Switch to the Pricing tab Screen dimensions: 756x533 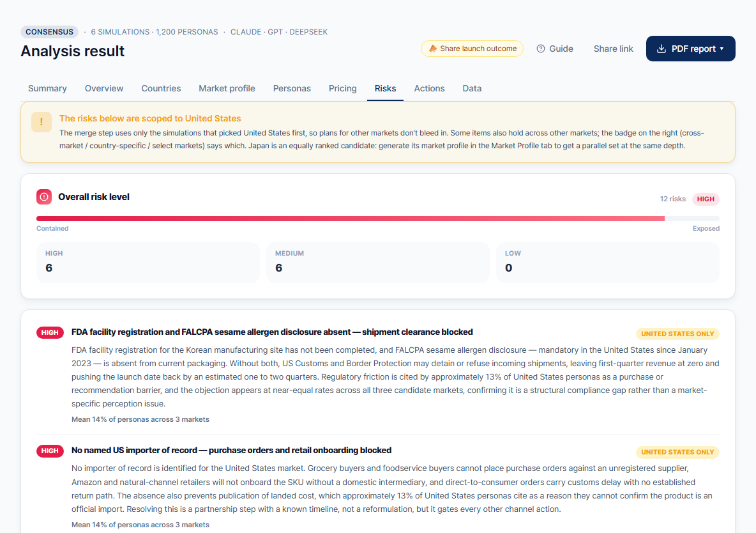pyautogui.click(x=343, y=88)
